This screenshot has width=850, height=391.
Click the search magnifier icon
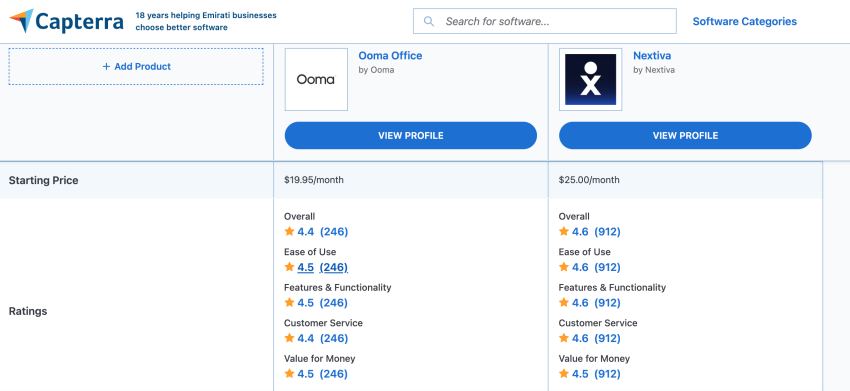pyautogui.click(x=429, y=21)
